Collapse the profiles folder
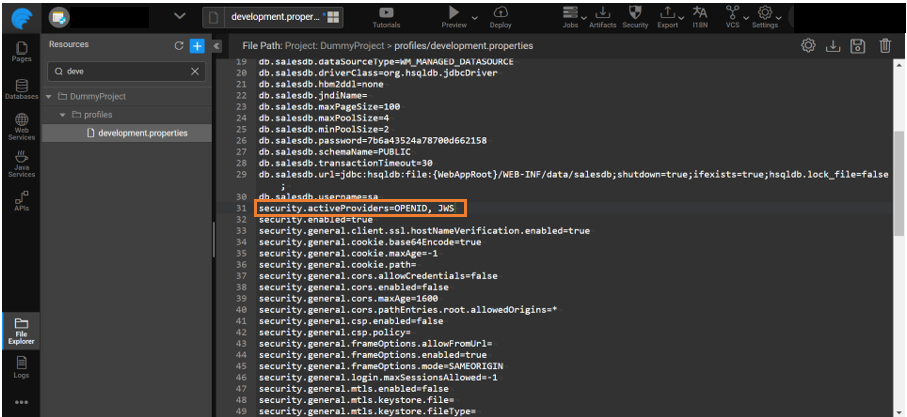The image size is (907, 417). tap(62, 115)
